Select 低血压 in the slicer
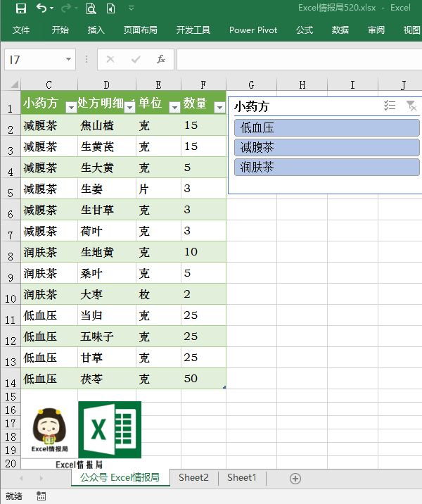Image resolution: width=422 pixels, height=504 pixels. tap(327, 128)
